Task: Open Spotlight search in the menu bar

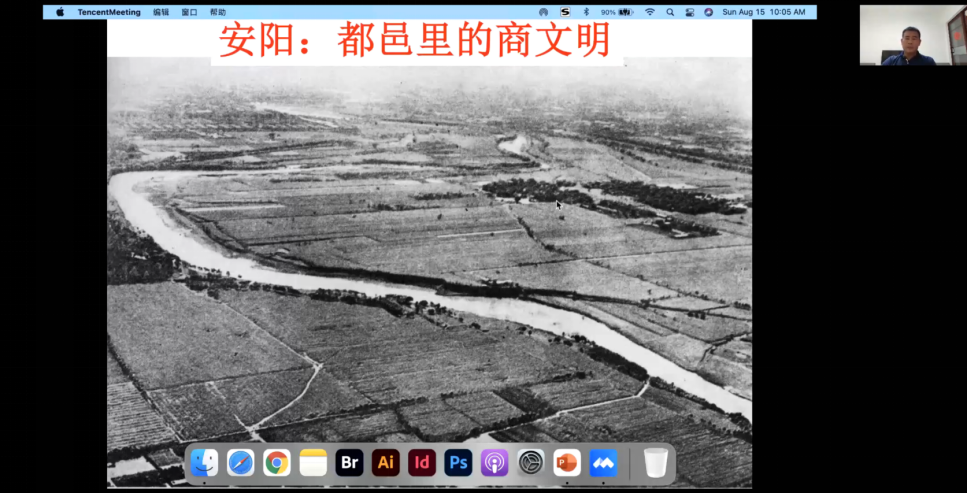Action: point(670,12)
